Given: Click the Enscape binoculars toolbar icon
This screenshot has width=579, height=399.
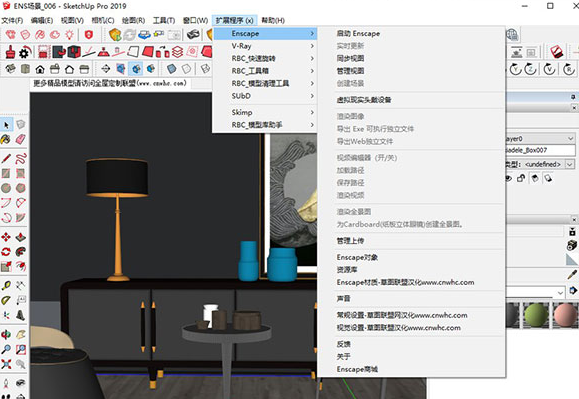Looking at the screenshot, I should coord(193,35).
